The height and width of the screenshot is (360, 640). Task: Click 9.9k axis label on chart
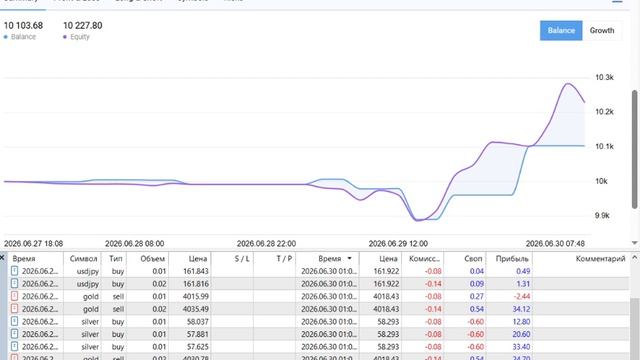coord(602,216)
